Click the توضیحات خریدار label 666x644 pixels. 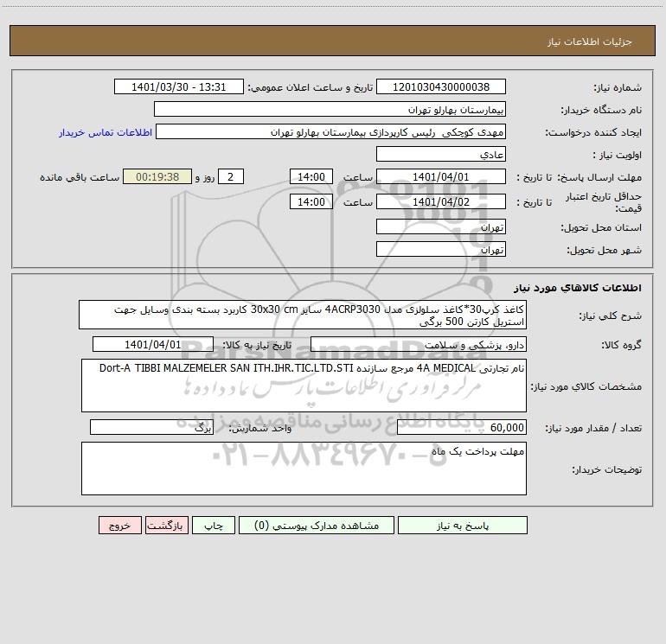pos(606,470)
